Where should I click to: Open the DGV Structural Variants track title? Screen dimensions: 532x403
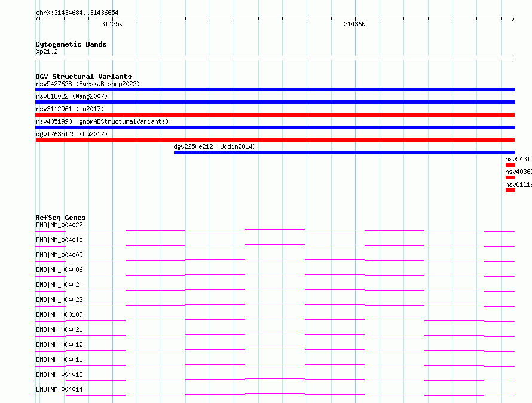[x=84, y=77]
